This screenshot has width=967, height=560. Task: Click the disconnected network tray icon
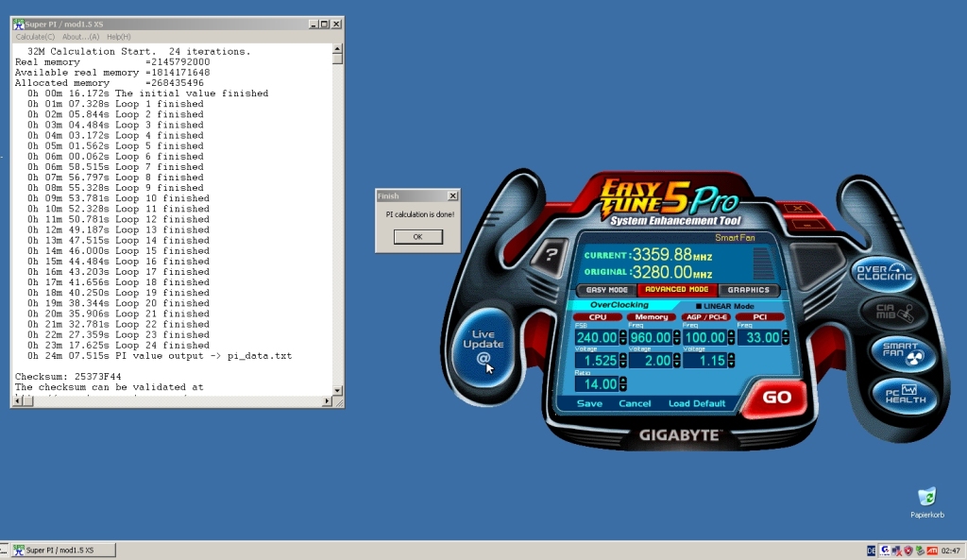click(x=897, y=551)
